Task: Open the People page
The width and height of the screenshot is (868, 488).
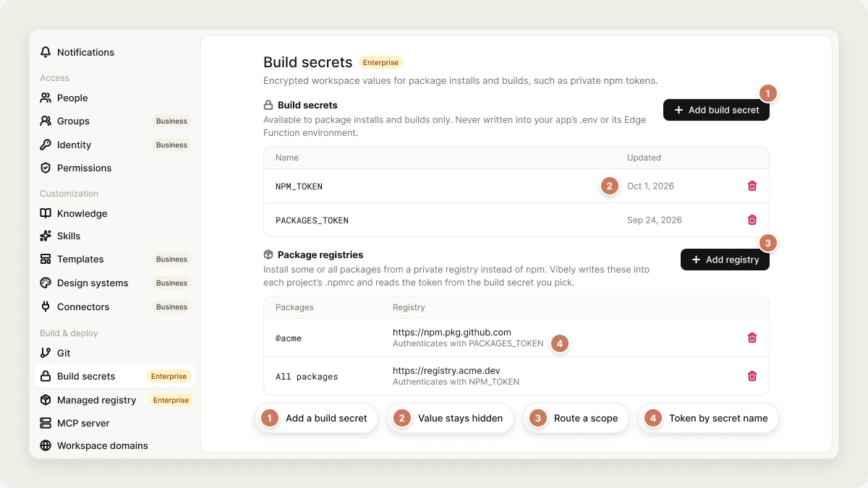Action: [115, 98]
